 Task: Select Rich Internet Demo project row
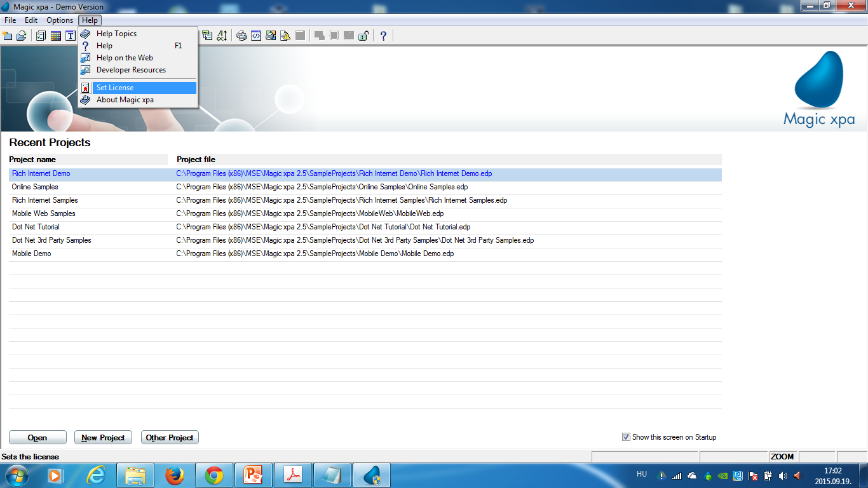tap(365, 173)
